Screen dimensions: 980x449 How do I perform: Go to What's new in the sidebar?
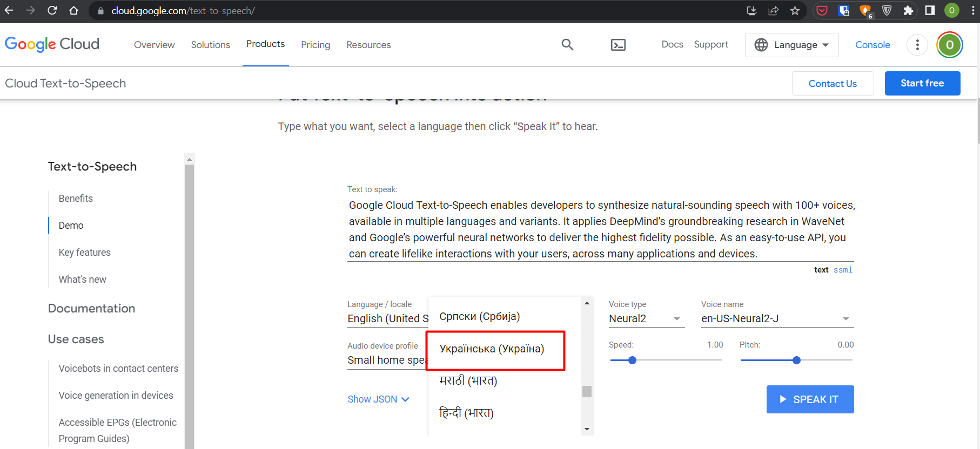pyautogui.click(x=82, y=280)
